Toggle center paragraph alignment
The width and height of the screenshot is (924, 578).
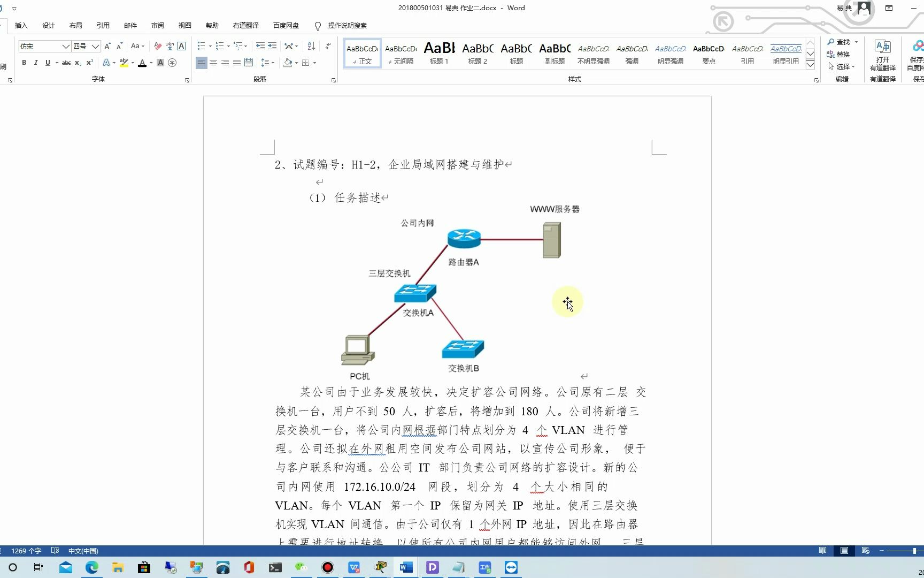[x=213, y=63]
